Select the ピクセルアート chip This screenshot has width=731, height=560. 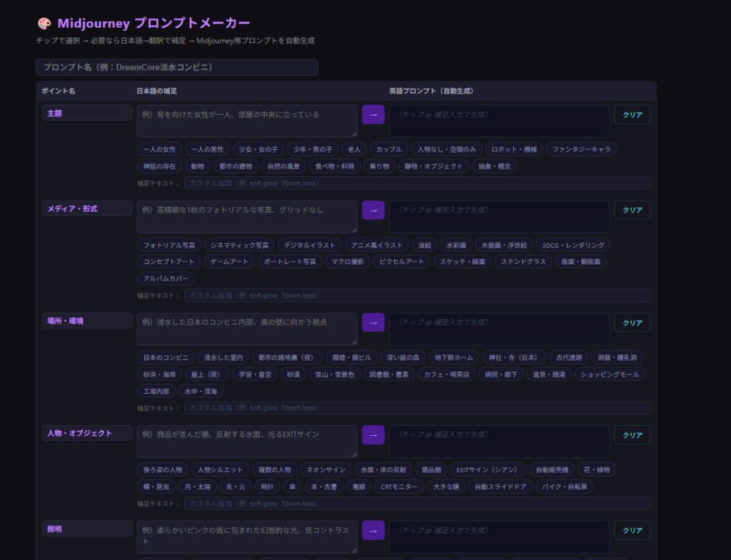pyautogui.click(x=401, y=261)
